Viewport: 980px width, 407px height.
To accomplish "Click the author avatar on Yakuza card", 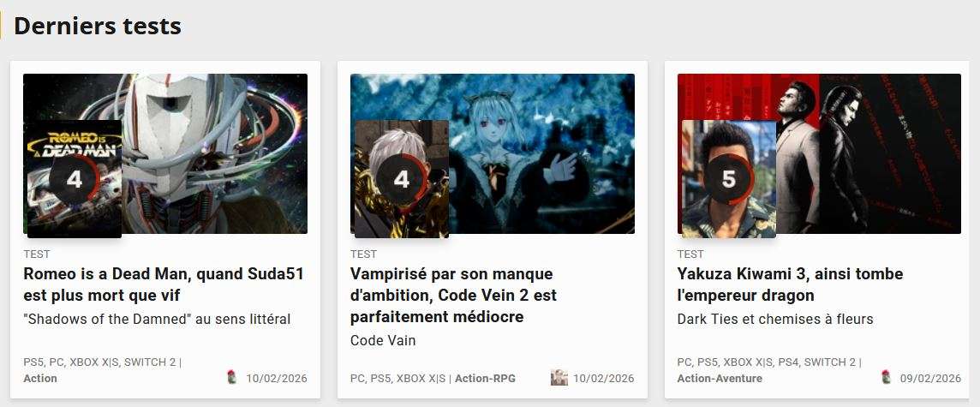I will pyautogui.click(x=886, y=378).
